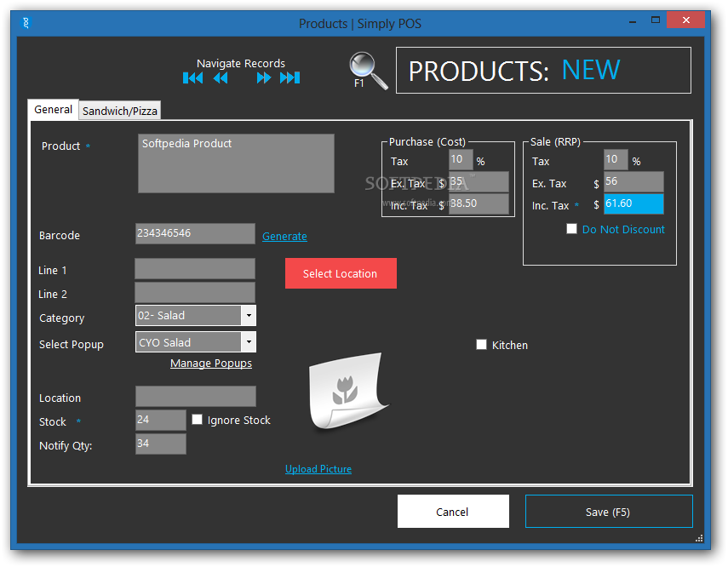This screenshot has height=567, width=728.
Task: Click the Line 1 input field
Action: 195,269
